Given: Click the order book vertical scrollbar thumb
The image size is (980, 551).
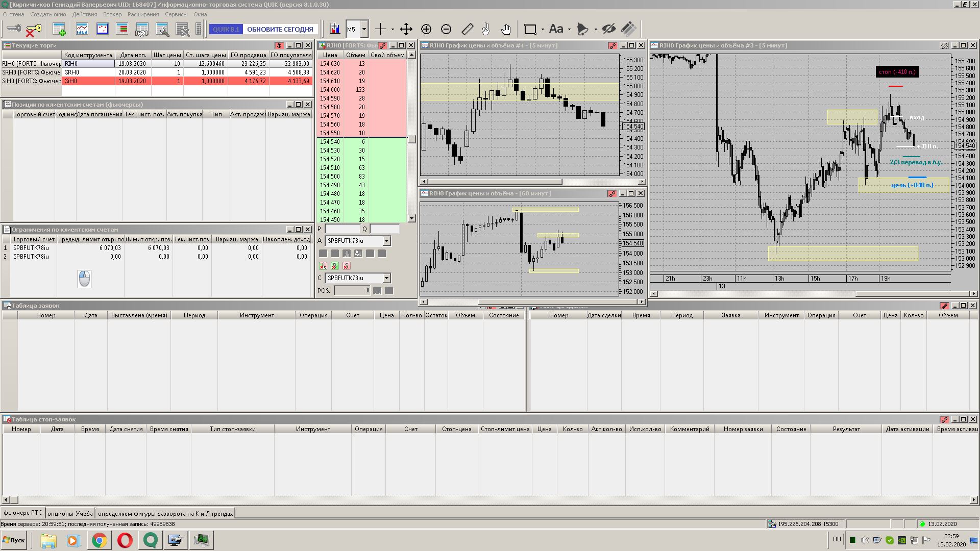Looking at the screenshot, I should click(x=412, y=139).
